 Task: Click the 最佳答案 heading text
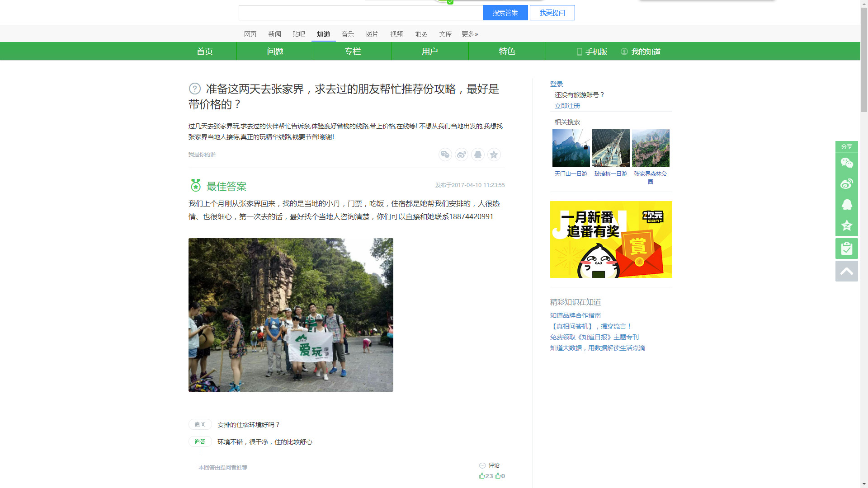pos(226,186)
